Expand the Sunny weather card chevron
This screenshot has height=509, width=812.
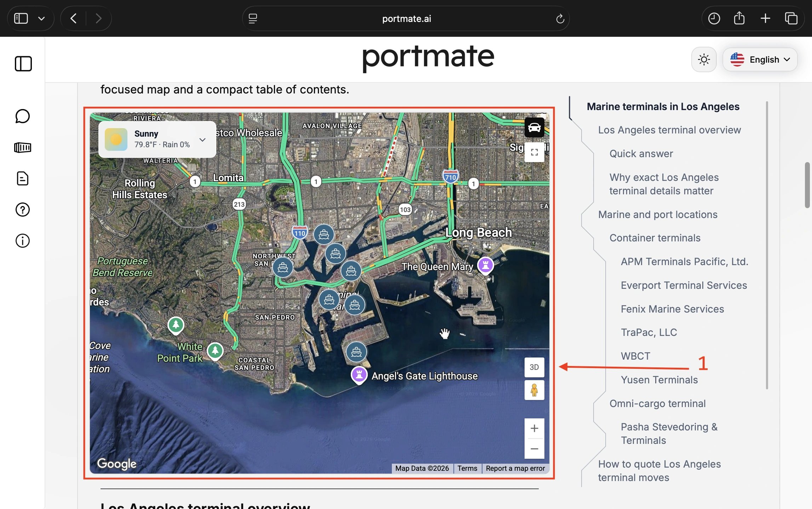point(202,139)
